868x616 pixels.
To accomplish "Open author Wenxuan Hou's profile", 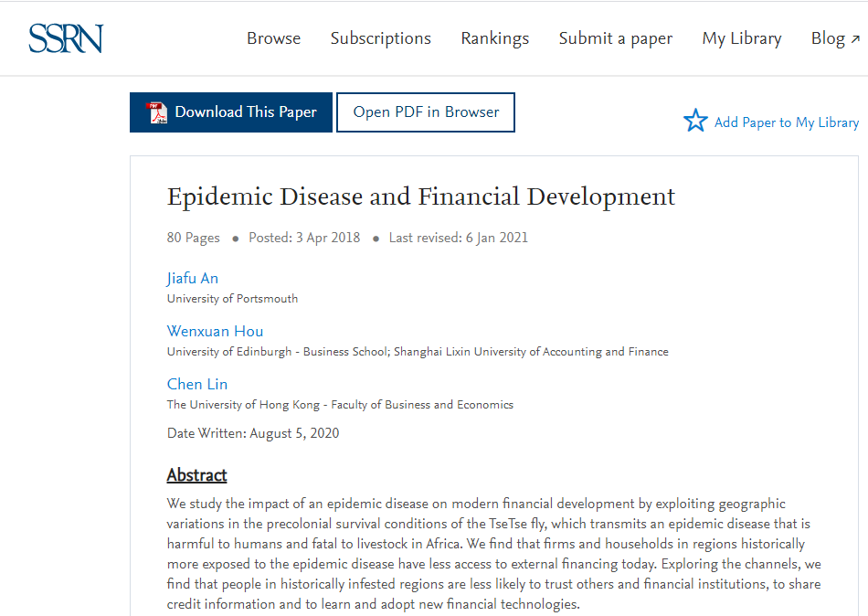I will click(x=215, y=332).
